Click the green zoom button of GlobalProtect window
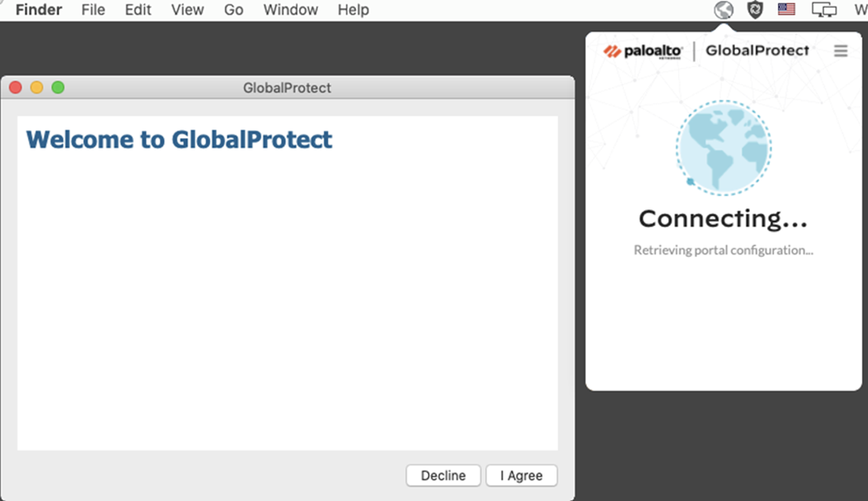 [58, 88]
